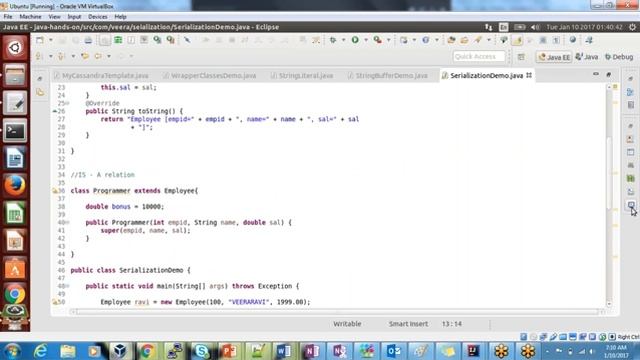Click the Ubuntu panel clock Tue Jan 10
Screen dimensions: 640x360
[x=584, y=27]
